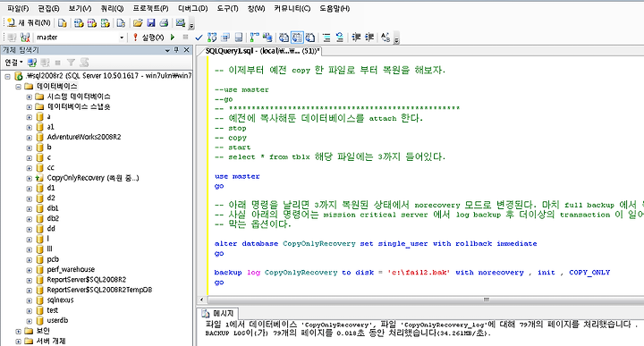644x346 pixels.
Task: Open the master database dropdown
Action: coord(122,38)
